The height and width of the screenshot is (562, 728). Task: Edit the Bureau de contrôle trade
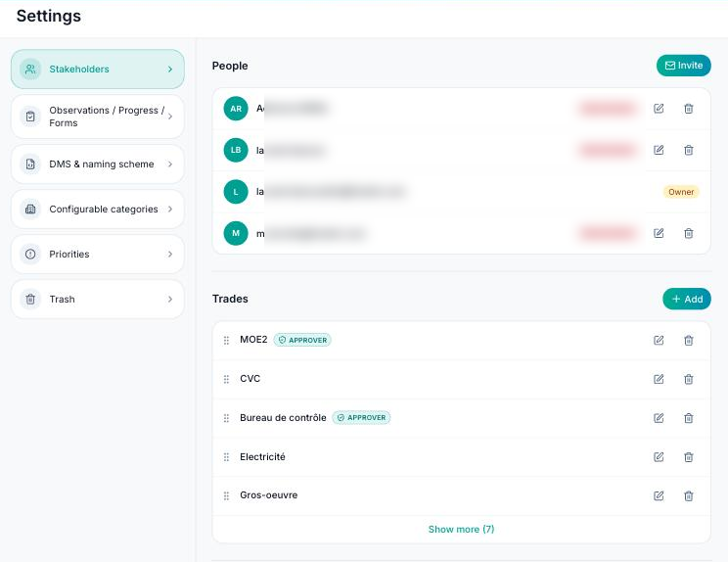[659, 418]
